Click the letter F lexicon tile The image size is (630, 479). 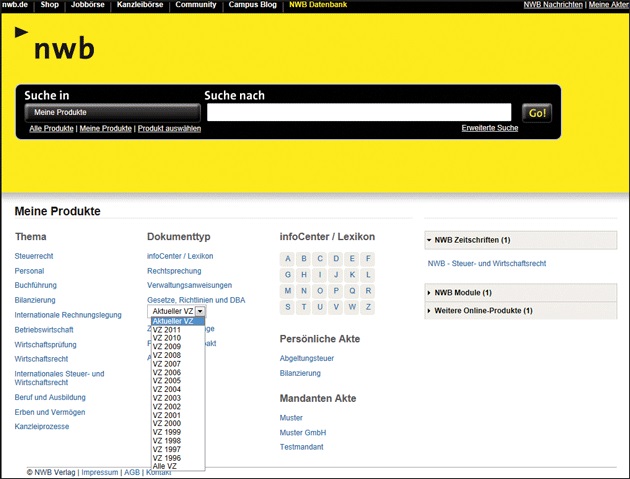(368, 258)
